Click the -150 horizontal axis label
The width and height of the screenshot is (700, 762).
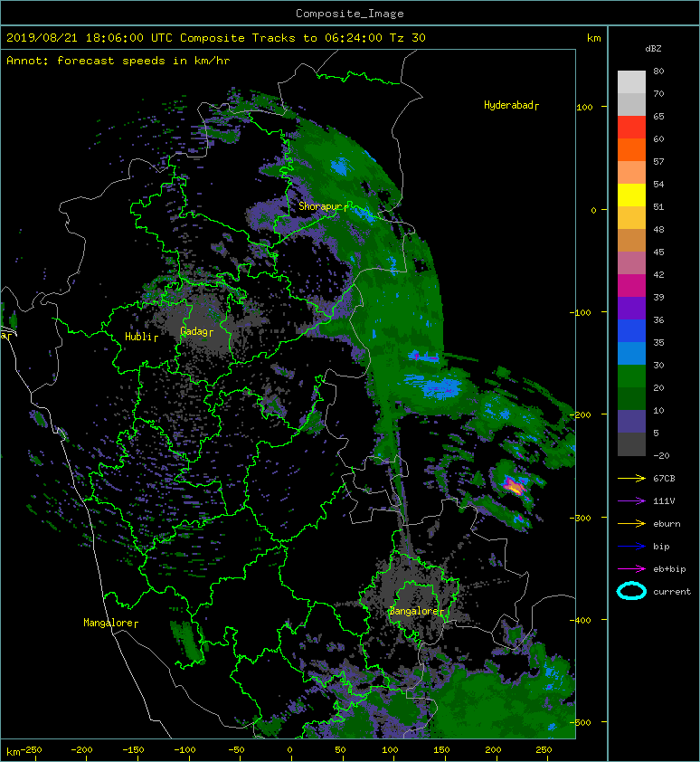[133, 750]
